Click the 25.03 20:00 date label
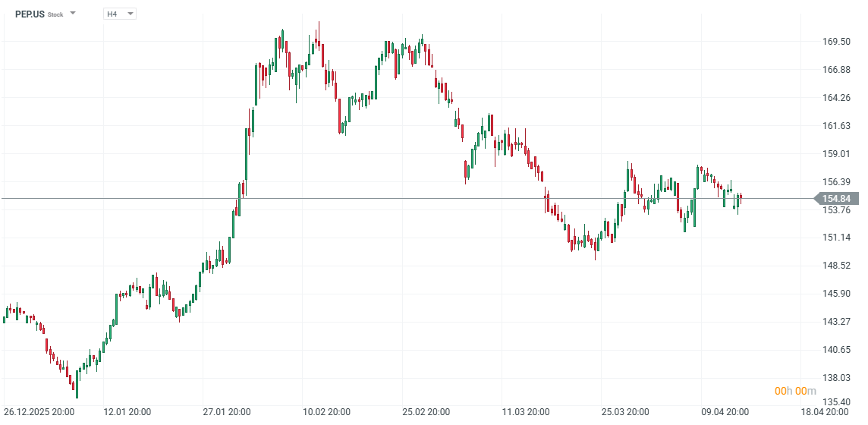This screenshot has height=425, width=868. pyautogui.click(x=624, y=412)
